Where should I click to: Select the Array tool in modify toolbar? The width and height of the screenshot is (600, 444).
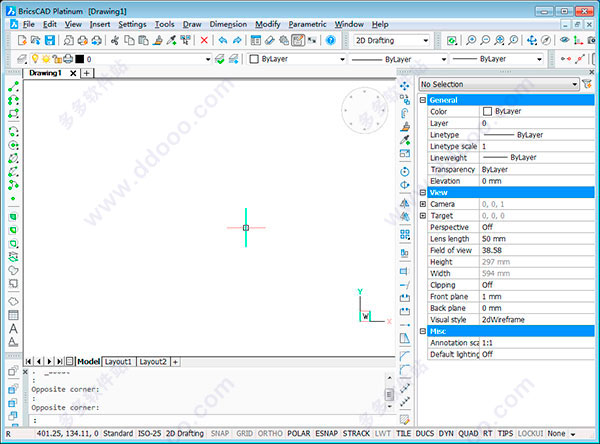click(404, 234)
